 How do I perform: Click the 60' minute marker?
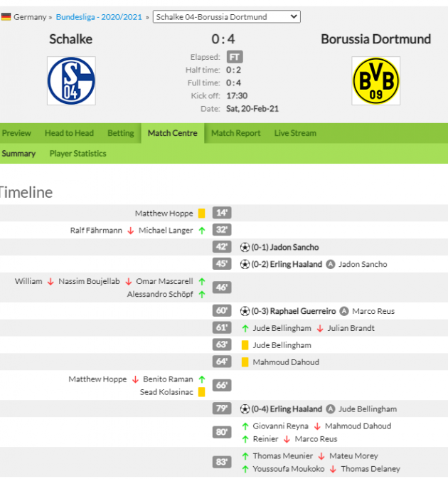click(223, 311)
